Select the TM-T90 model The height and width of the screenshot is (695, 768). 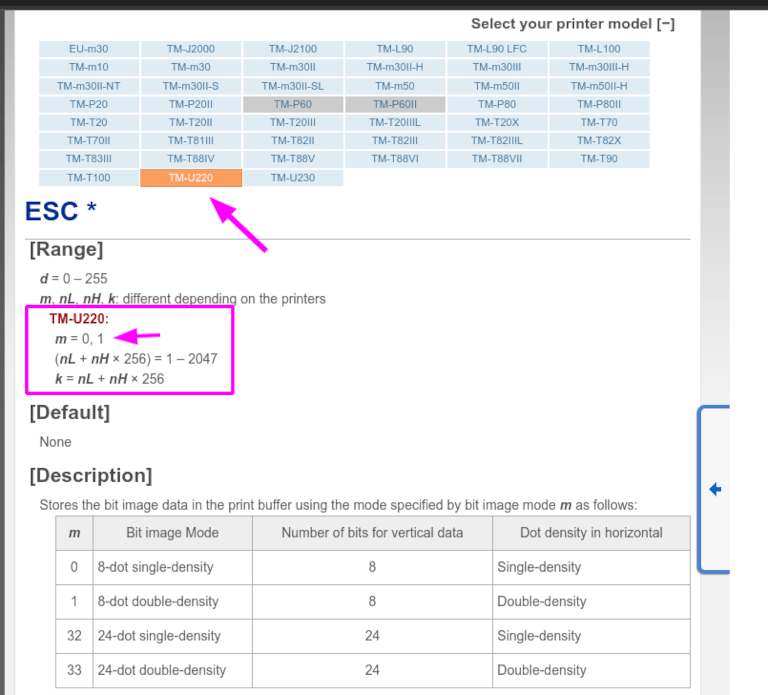[x=599, y=159]
